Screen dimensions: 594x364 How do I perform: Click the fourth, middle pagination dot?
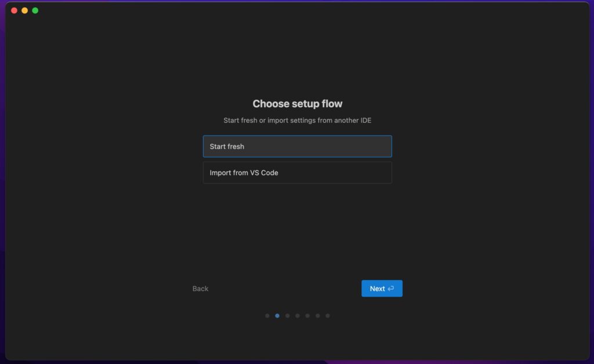point(298,316)
